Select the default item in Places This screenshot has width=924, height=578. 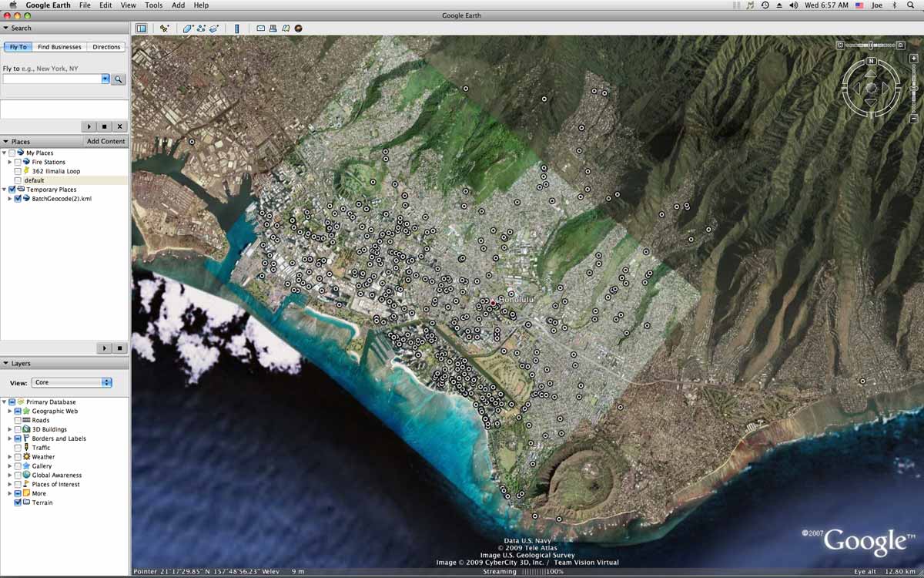tap(34, 180)
